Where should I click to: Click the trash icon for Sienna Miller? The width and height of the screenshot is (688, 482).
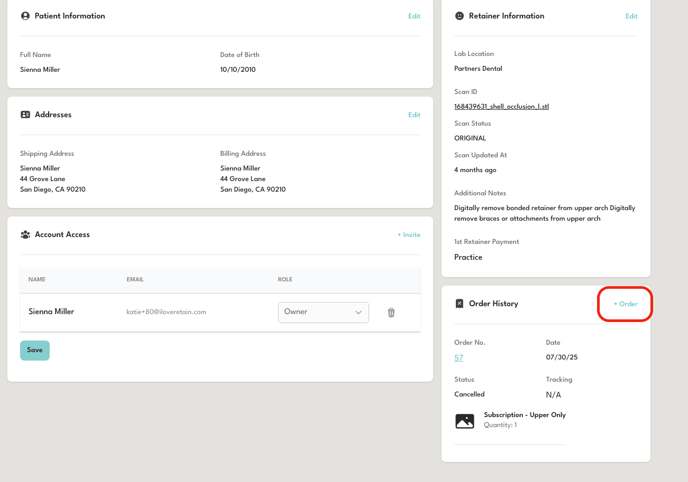[x=391, y=312]
